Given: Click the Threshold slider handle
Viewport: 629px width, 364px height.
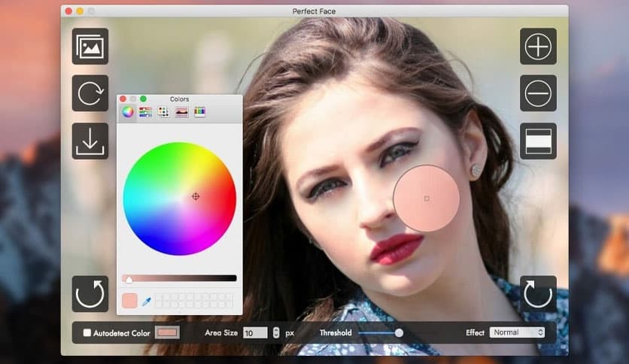Looking at the screenshot, I should (x=399, y=332).
